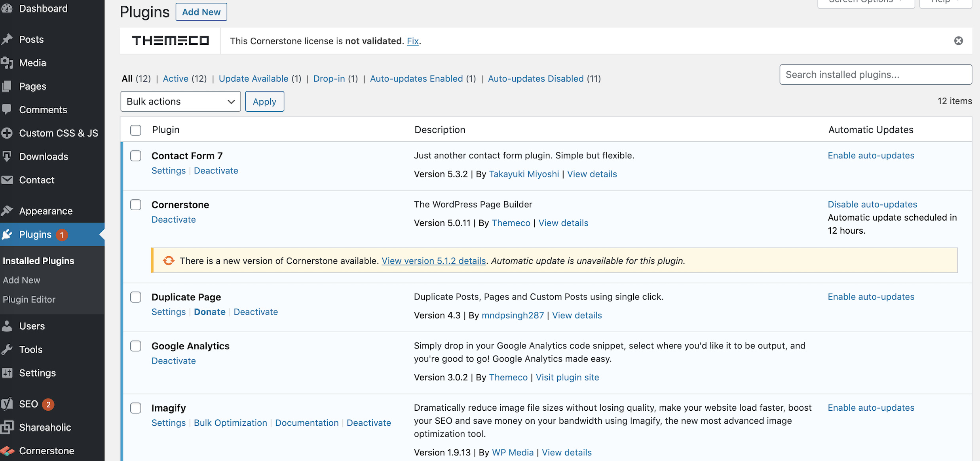Screen dimensions: 980x461
Task: Click the Add New button beside Plugins heading
Action: pyautogui.click(x=201, y=12)
